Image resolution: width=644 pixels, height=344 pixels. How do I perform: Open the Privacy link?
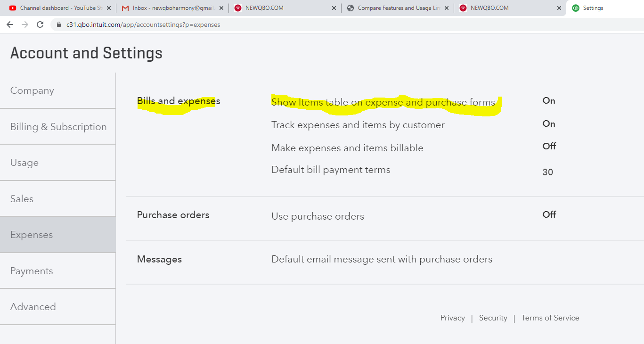452,318
